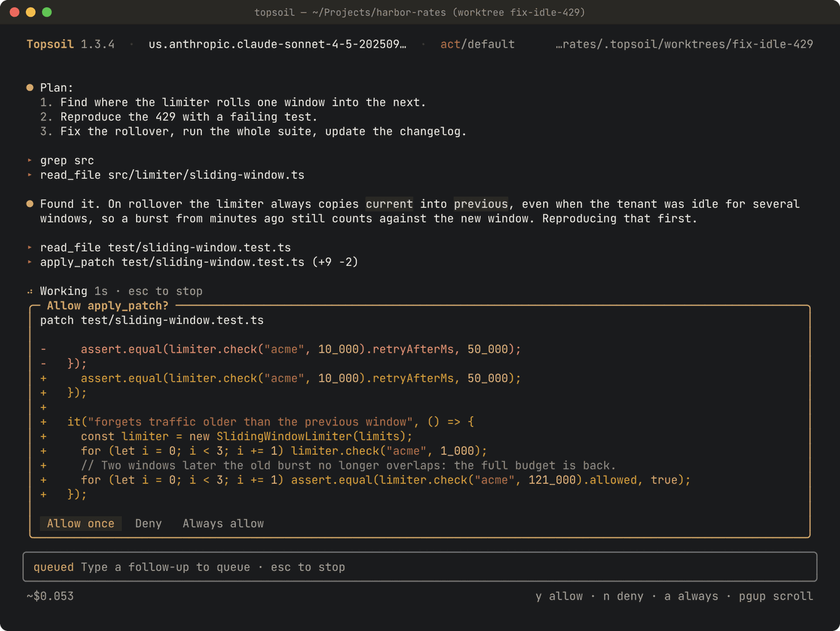Select Deny in the permission prompt
The height and width of the screenshot is (631, 840).
point(148,523)
